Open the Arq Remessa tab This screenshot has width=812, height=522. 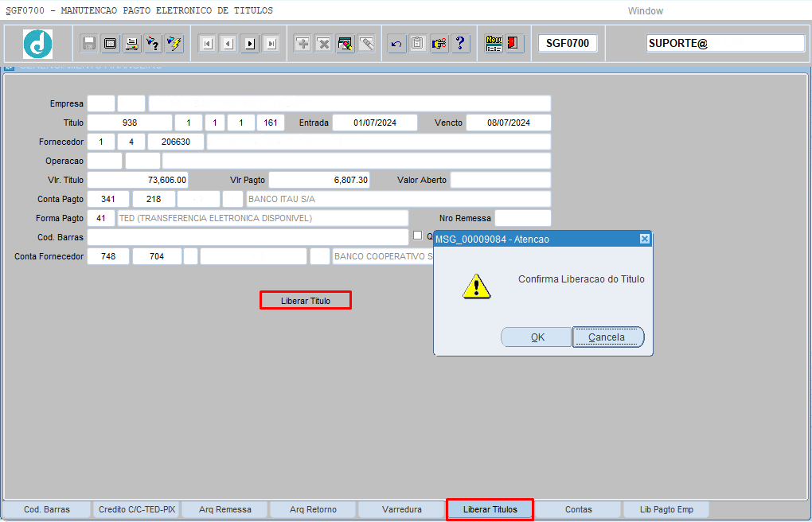tap(225, 509)
